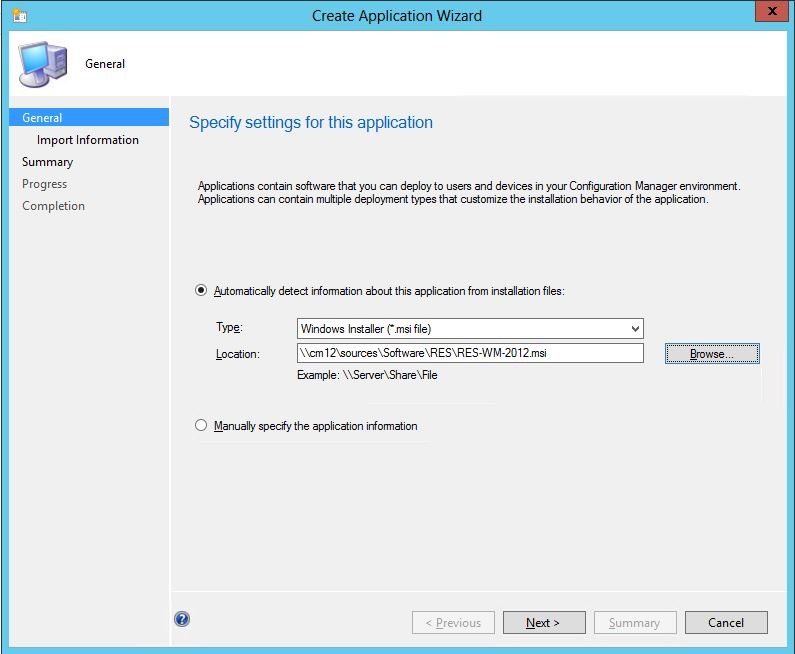The height and width of the screenshot is (654, 795).
Task: Click the 'Type:' label
Action: [229, 328]
